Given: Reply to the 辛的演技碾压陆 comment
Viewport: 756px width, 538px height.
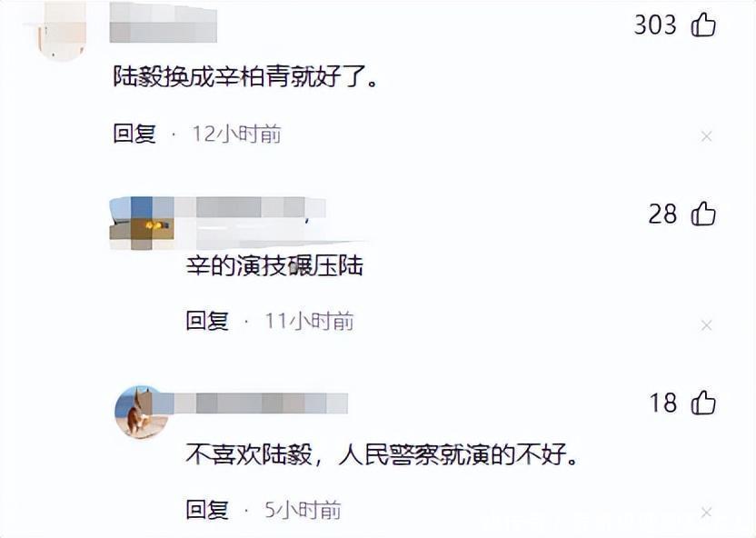Looking at the screenshot, I should click(207, 321).
